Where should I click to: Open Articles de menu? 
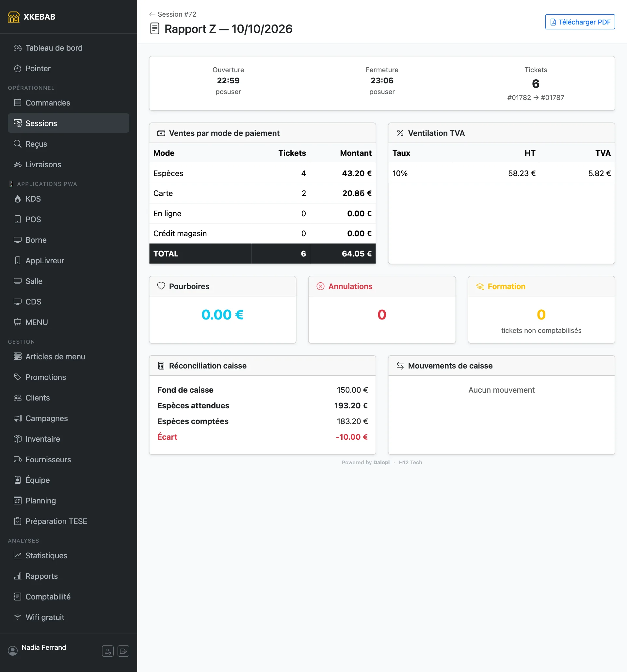pos(69,357)
